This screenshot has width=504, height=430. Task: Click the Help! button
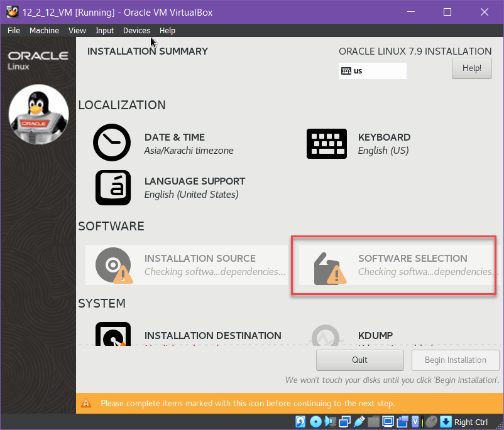(471, 68)
